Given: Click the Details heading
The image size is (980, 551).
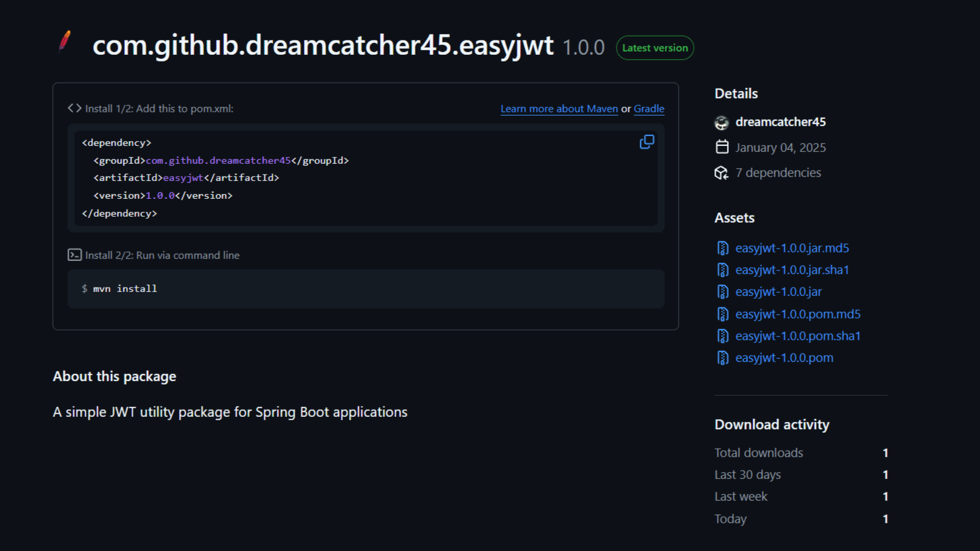Looking at the screenshot, I should click(x=736, y=94).
